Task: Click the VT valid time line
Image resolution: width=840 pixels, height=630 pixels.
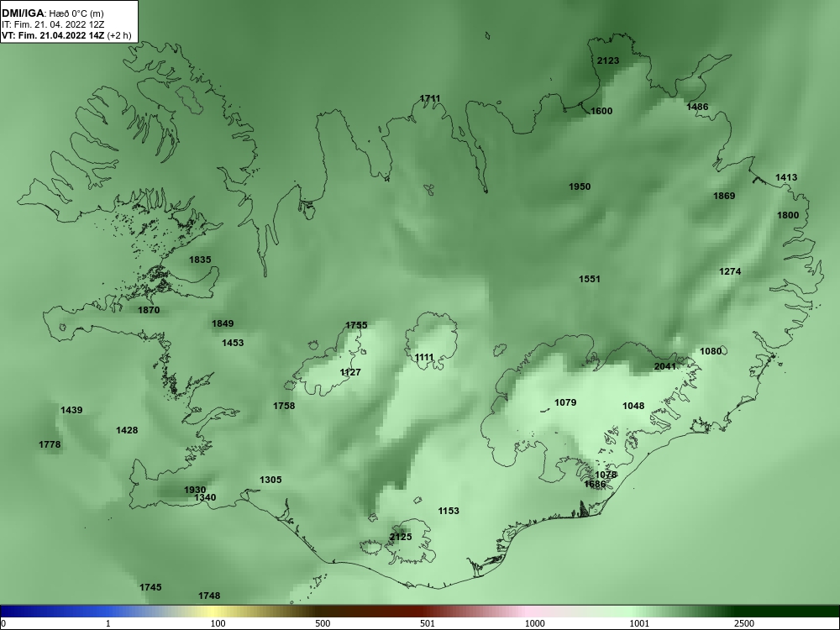Action: pos(66,35)
